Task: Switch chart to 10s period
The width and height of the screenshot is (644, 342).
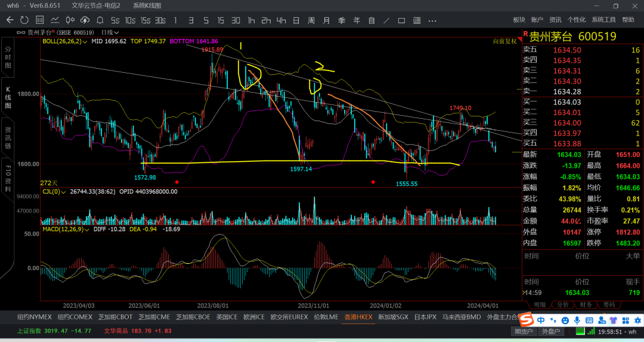Action: pos(130,20)
